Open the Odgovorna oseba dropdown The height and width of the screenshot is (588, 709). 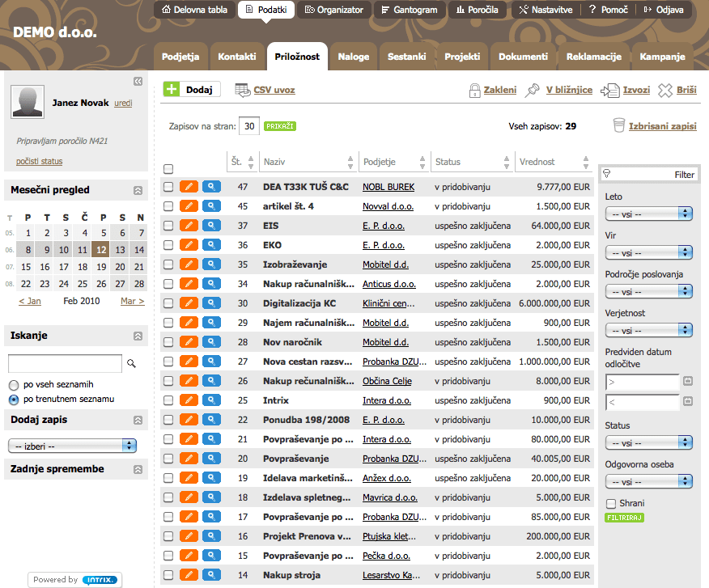(x=648, y=481)
